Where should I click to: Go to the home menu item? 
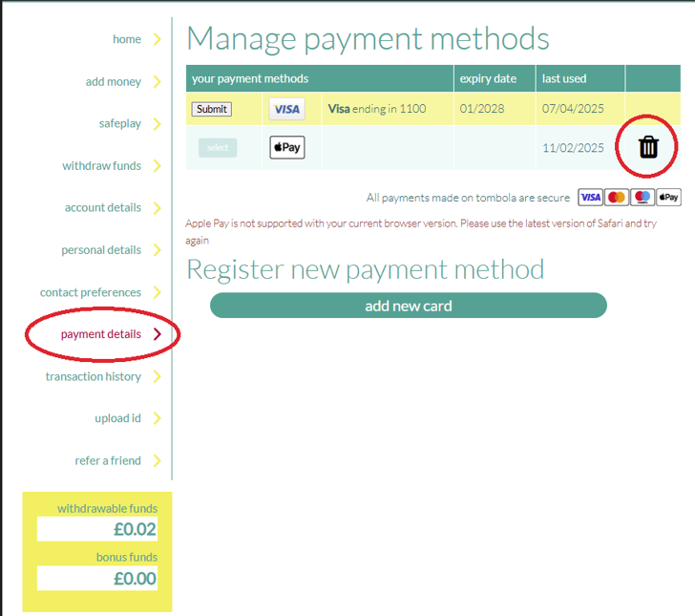[127, 39]
